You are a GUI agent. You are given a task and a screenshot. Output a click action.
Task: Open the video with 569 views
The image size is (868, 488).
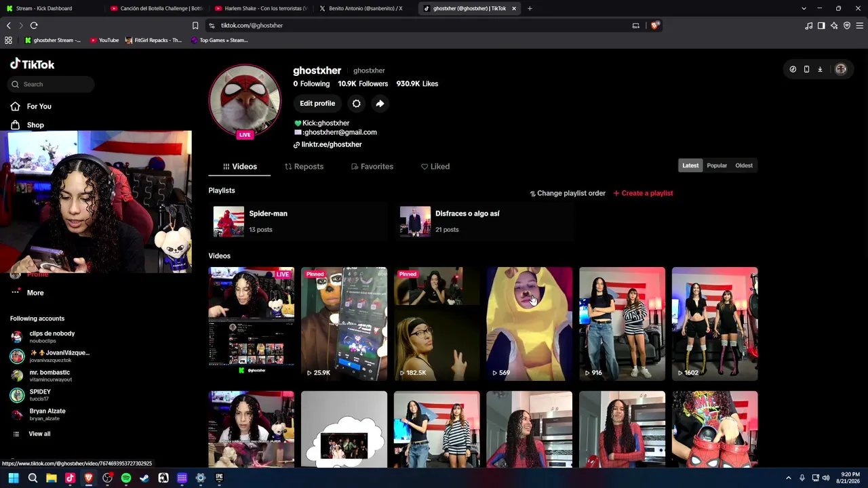click(529, 323)
